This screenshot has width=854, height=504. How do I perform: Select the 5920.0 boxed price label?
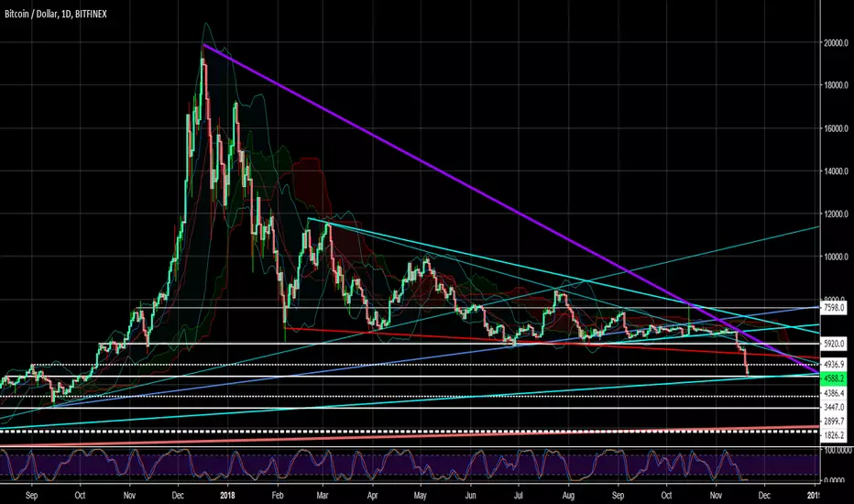(x=833, y=344)
